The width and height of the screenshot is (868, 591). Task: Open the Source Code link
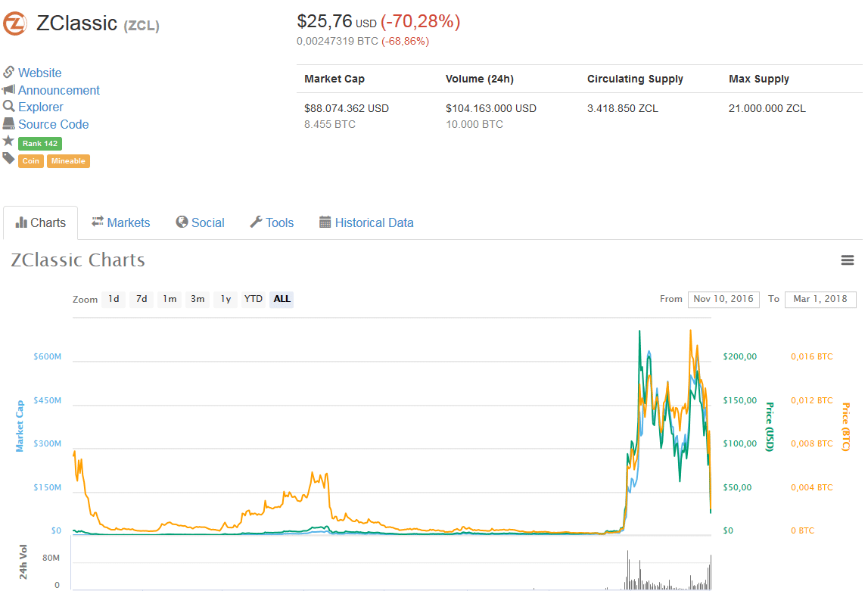pyautogui.click(x=53, y=125)
